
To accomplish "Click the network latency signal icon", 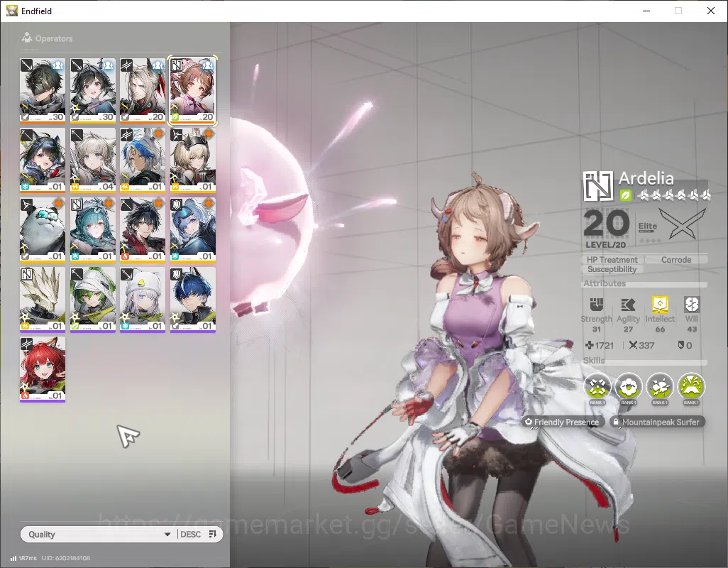I will pos(13,558).
